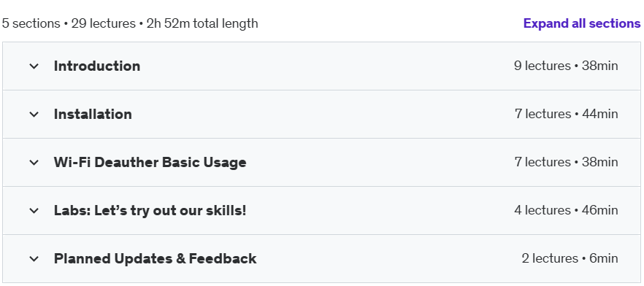
Task: Click the chevron beside Planned Updates & Feedback
Action: pos(34,259)
